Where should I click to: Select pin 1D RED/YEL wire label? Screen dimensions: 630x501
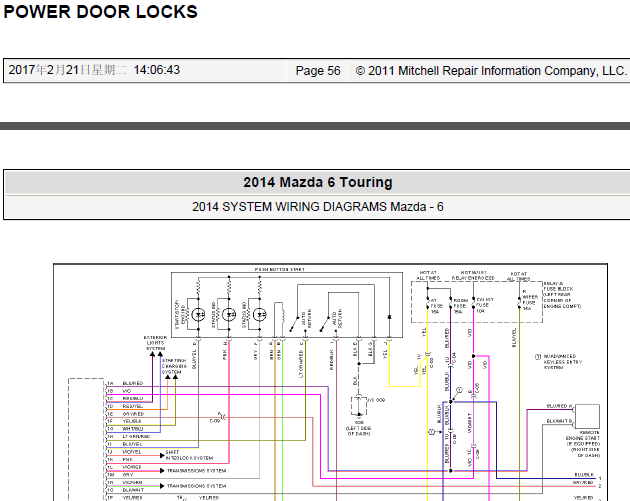coord(133,406)
